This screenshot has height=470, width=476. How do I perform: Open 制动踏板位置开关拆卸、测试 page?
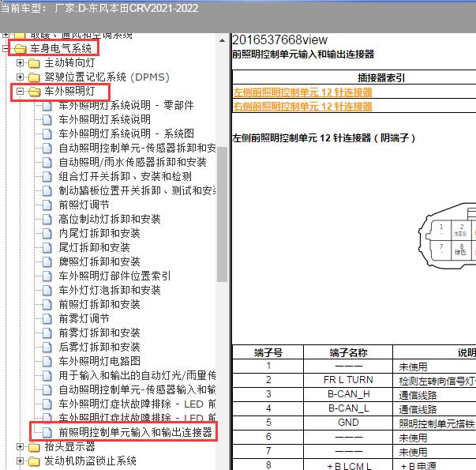[137, 190]
